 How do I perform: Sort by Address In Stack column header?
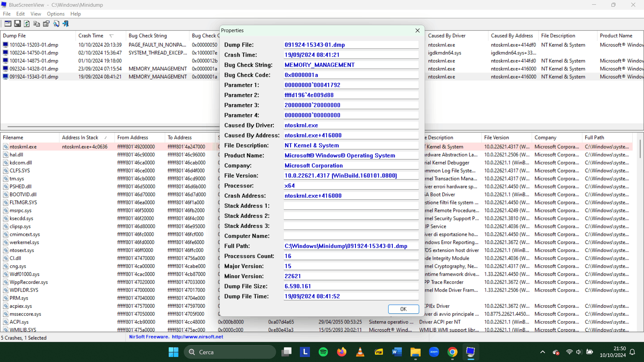80,137
